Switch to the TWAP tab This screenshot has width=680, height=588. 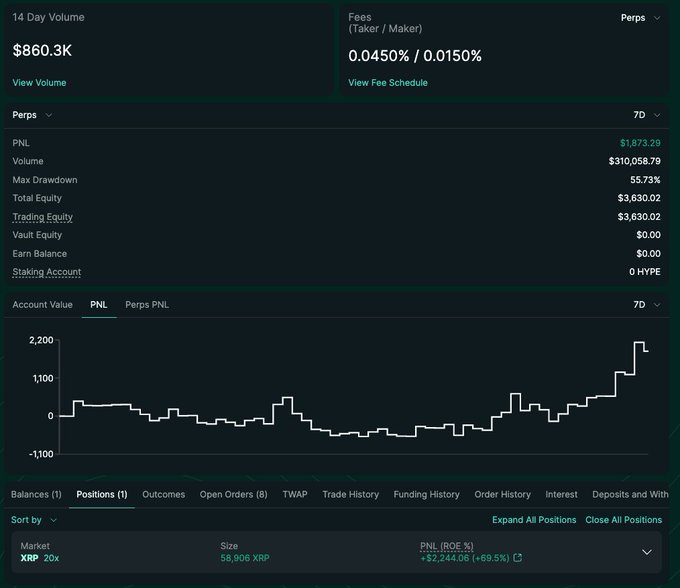pos(295,494)
